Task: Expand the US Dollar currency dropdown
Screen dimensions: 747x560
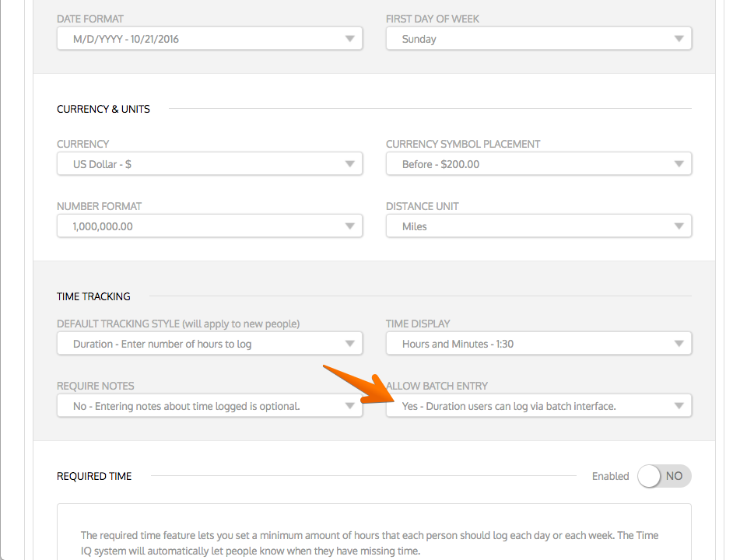Action: pyautogui.click(x=209, y=164)
